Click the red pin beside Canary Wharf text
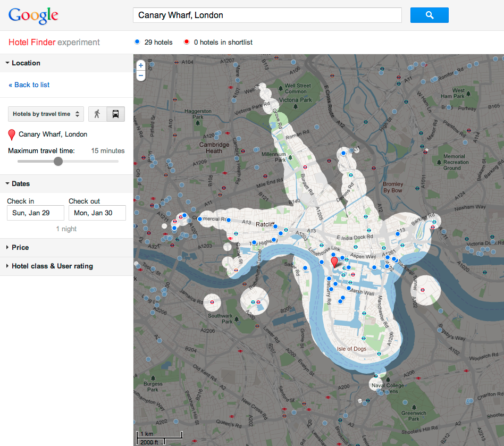 12,134
